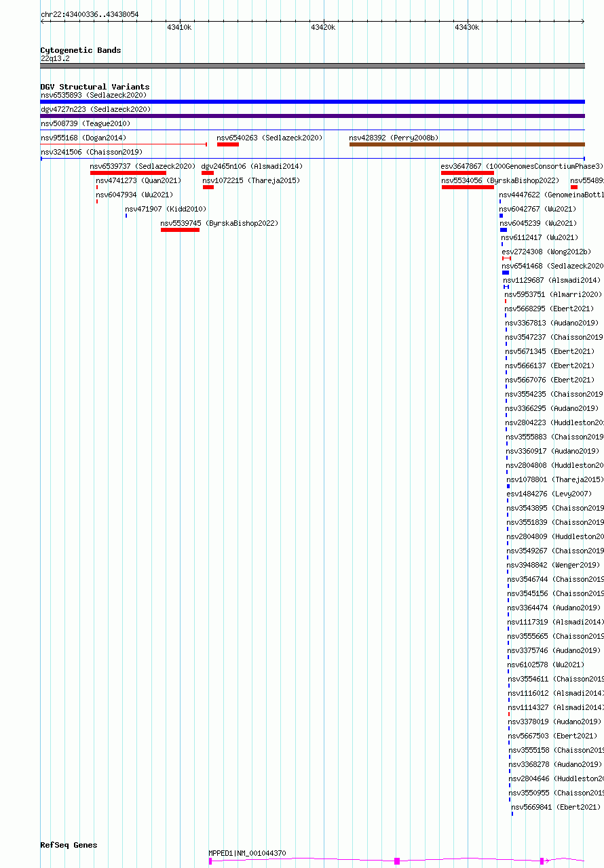Image resolution: width=604 pixels, height=868 pixels.
Task: Open nsv4447622 variant entry
Action: [x=551, y=195]
